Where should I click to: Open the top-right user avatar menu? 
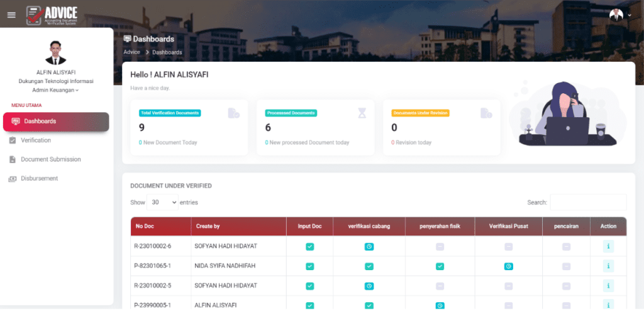click(x=619, y=15)
